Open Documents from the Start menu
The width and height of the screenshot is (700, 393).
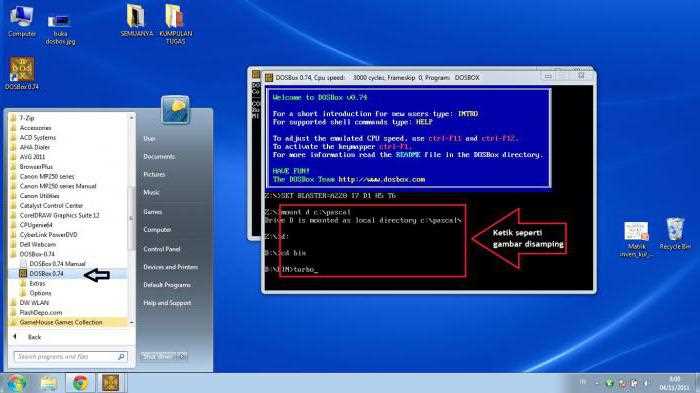pyautogui.click(x=159, y=157)
